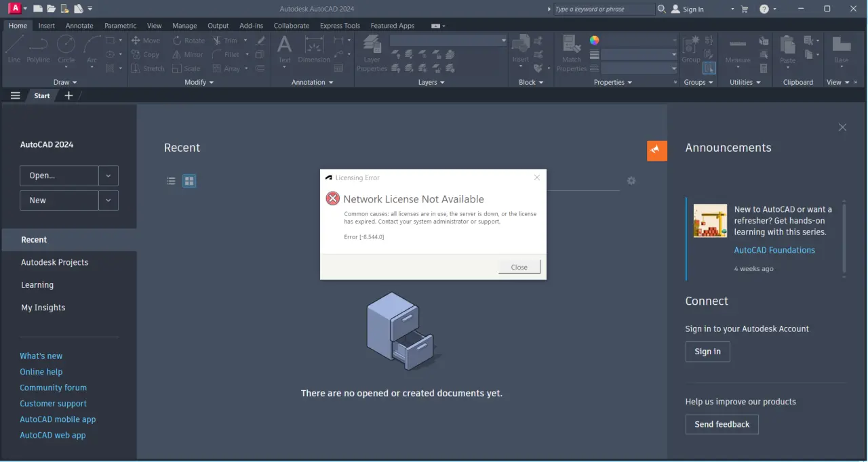868x462 pixels.
Task: Open My Insights in sidebar
Action: click(x=43, y=308)
